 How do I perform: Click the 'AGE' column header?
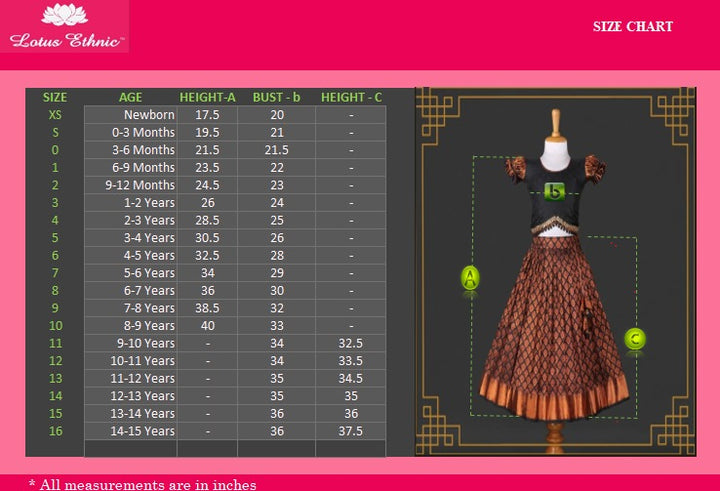click(x=130, y=97)
